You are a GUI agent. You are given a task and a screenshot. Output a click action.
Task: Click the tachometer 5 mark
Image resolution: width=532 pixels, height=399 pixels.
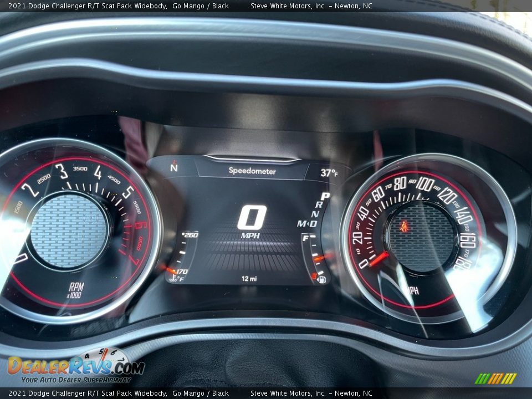coord(128,192)
